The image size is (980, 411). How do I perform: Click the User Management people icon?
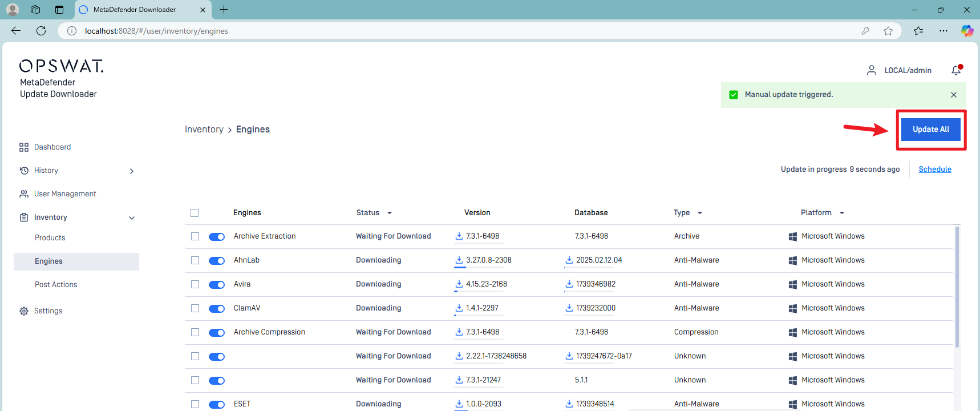pyautogui.click(x=24, y=194)
